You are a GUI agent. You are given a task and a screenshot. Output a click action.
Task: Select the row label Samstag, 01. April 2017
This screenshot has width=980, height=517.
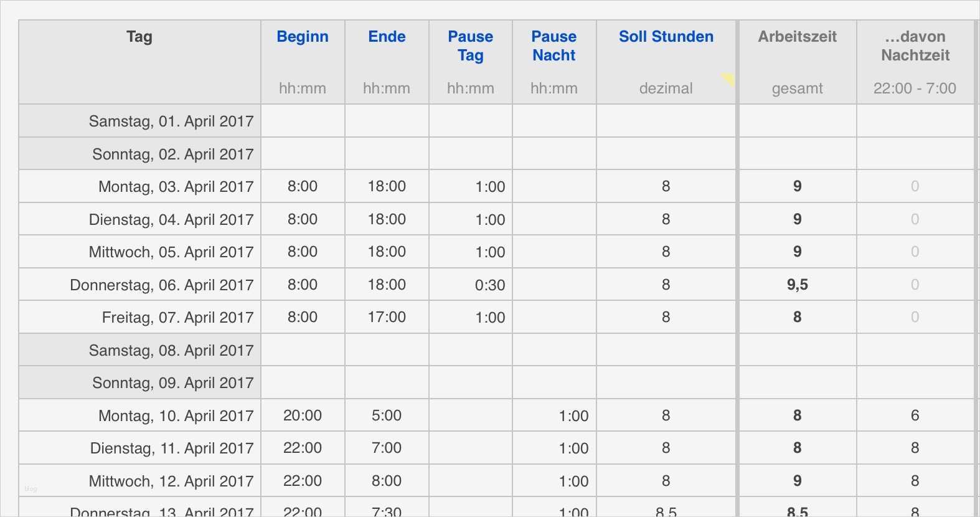tap(171, 121)
